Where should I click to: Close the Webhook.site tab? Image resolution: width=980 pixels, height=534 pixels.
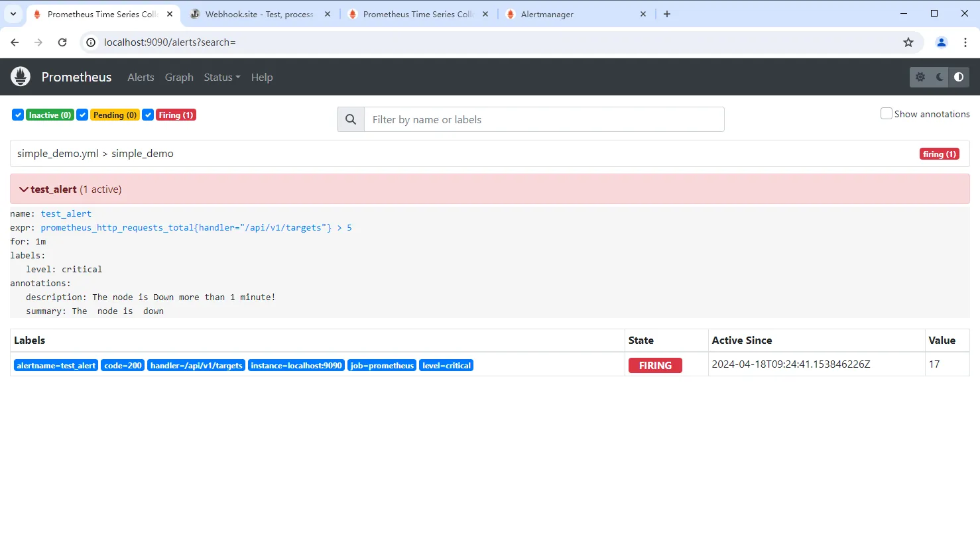[328, 14]
